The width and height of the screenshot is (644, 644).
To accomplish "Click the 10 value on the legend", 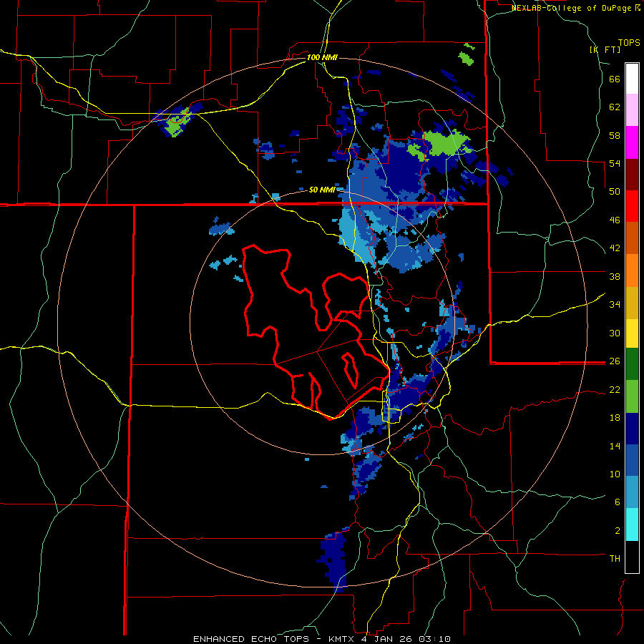I will pos(615,474).
